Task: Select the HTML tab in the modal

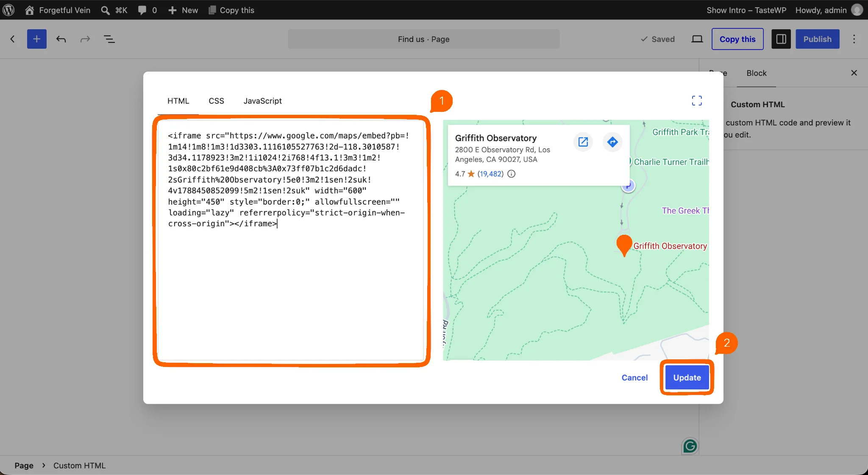Action: click(178, 101)
